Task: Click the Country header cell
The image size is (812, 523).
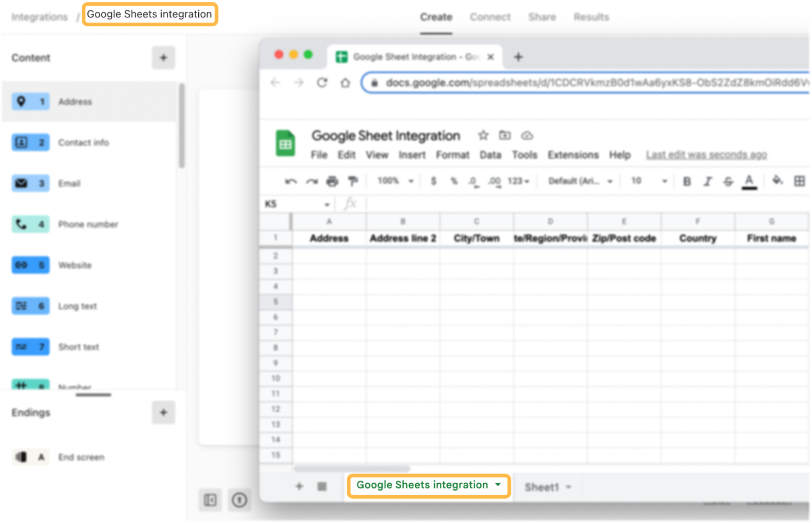Action: coord(698,238)
